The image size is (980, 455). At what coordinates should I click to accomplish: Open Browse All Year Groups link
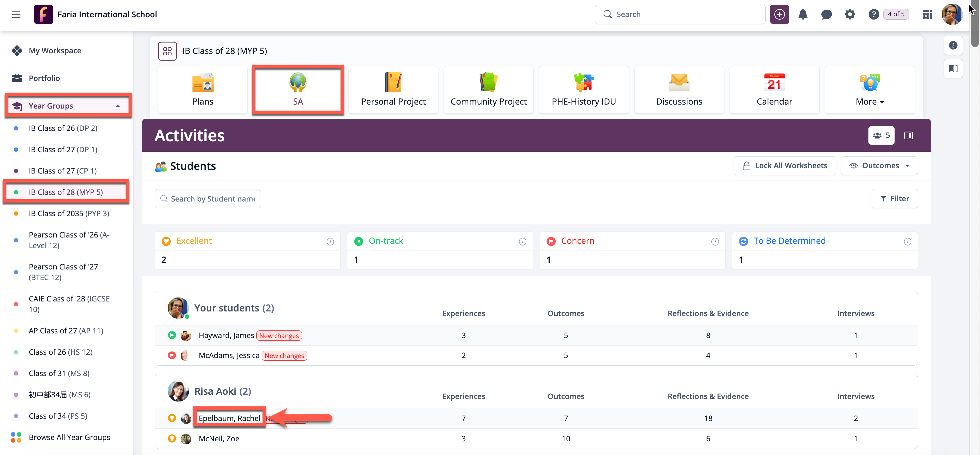[x=69, y=437]
